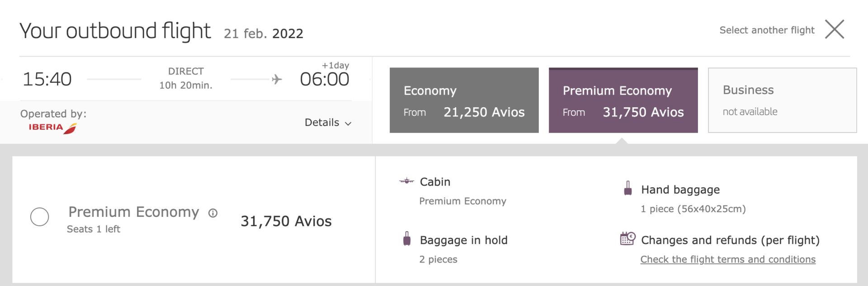Click the 15:40 departure time

click(47, 79)
